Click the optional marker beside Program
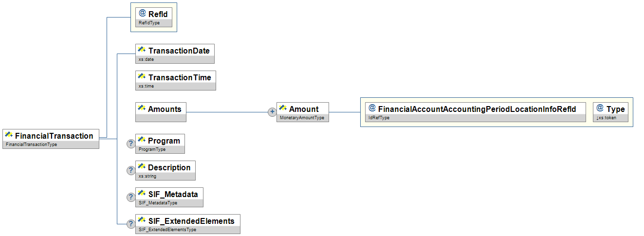644x236 pixels. 131,144
